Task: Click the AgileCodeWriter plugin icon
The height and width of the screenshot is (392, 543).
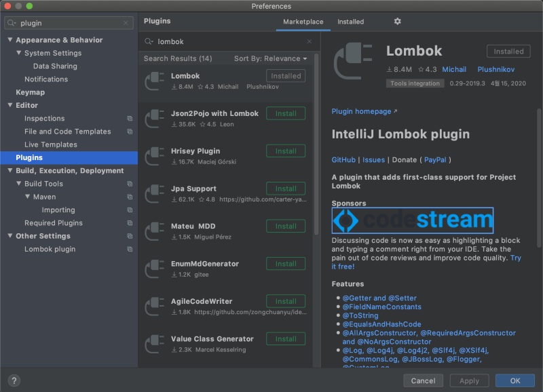Action: tap(155, 307)
